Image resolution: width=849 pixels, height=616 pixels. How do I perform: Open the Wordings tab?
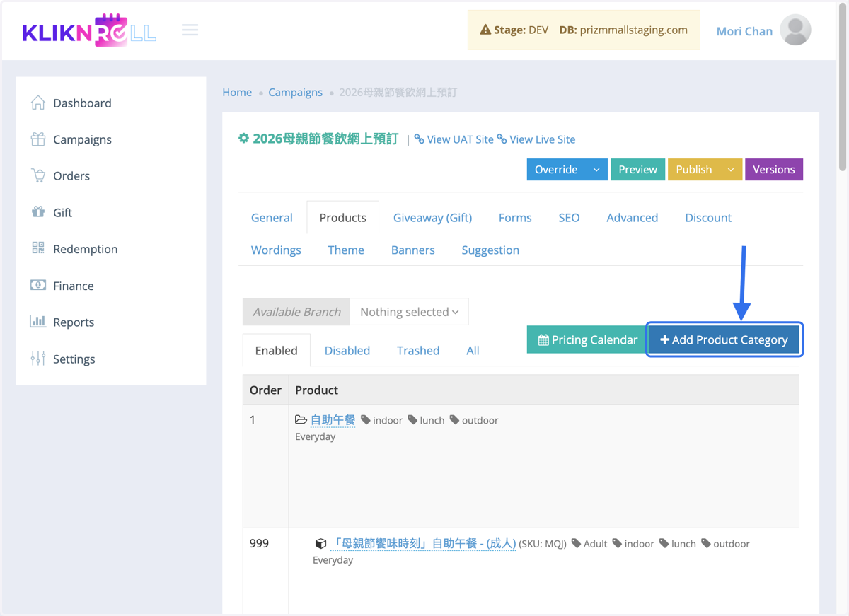276,250
